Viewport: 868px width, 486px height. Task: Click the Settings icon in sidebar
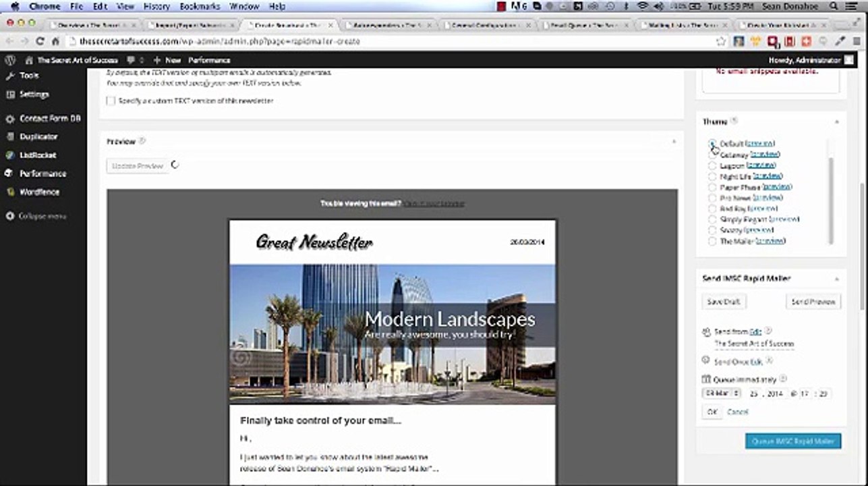(10, 94)
